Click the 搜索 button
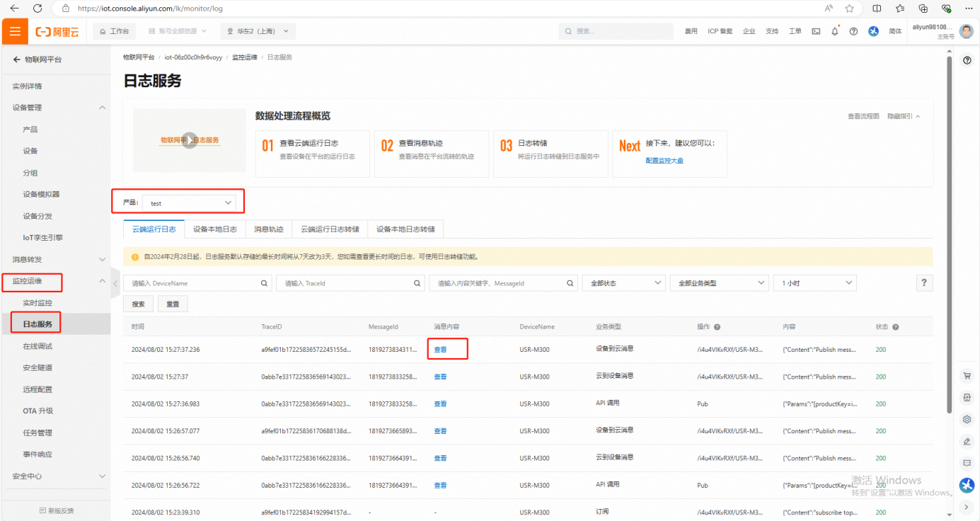Viewport: 980px width, 521px height. pos(138,304)
